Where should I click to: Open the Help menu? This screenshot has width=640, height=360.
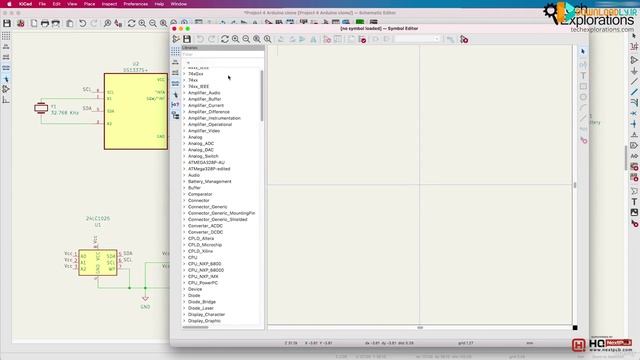tap(159, 4)
